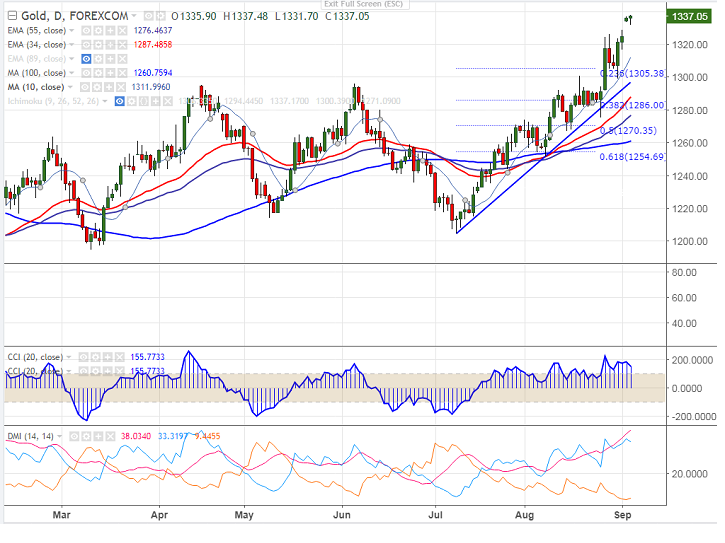This screenshot has width=725, height=543.
Task: Remove MA (100, close) indicator with X
Action: (122, 73)
